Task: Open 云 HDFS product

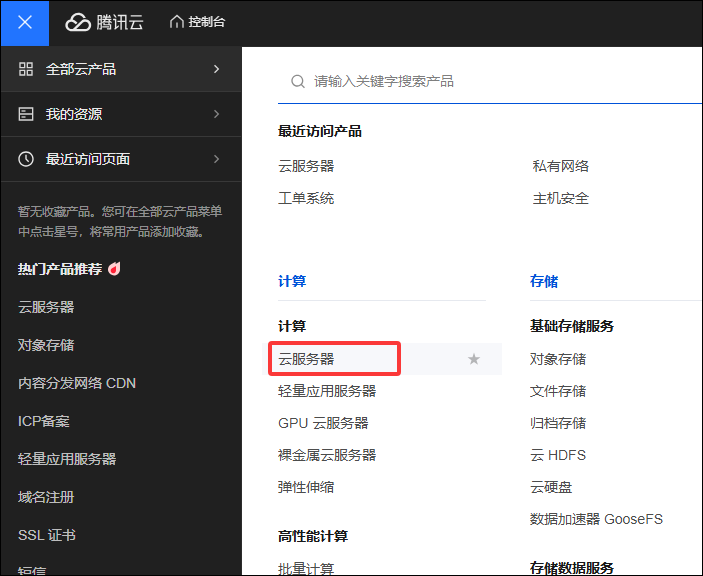Action: (x=558, y=455)
